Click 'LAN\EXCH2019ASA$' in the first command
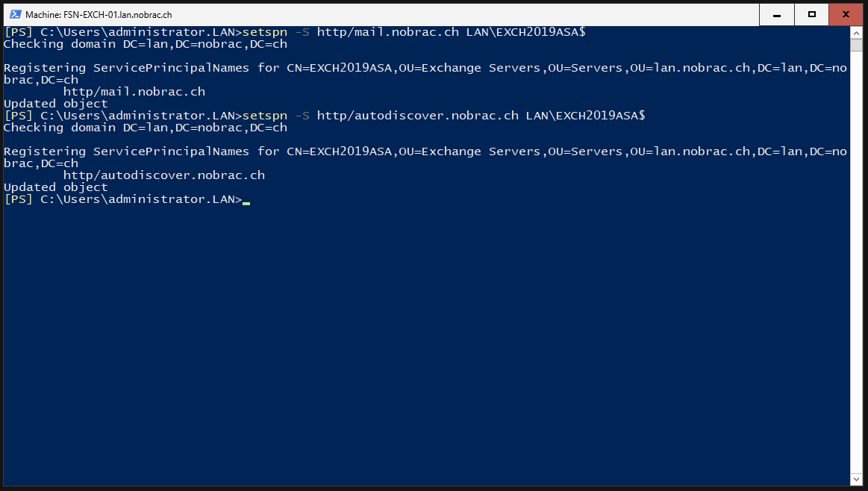Viewport: 868px width, 491px height. pyautogui.click(x=525, y=32)
